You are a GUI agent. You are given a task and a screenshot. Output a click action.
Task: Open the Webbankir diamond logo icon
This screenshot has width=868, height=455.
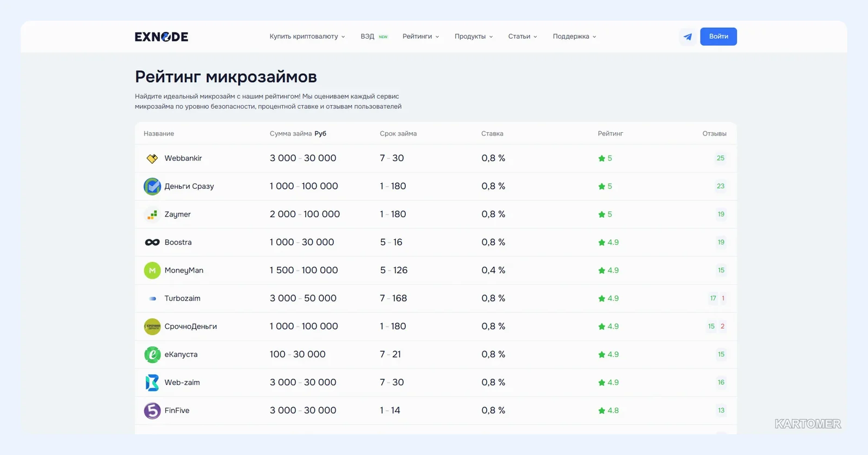pos(152,158)
